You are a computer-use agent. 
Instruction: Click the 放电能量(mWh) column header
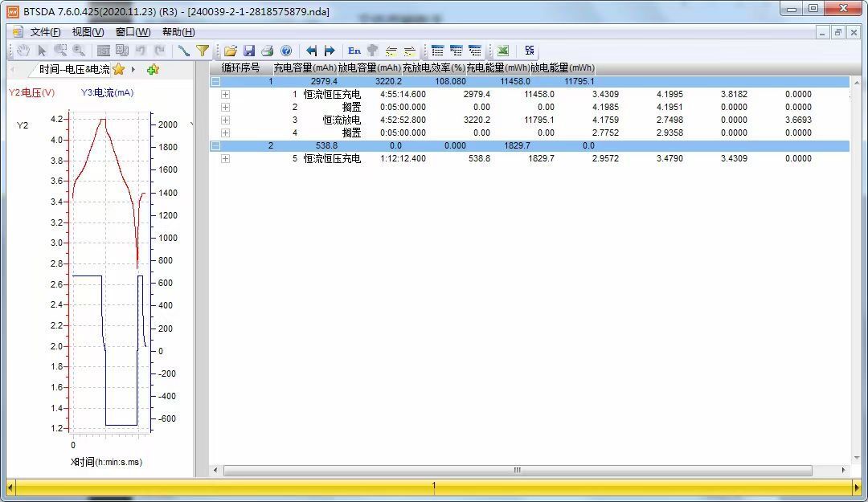pos(563,68)
